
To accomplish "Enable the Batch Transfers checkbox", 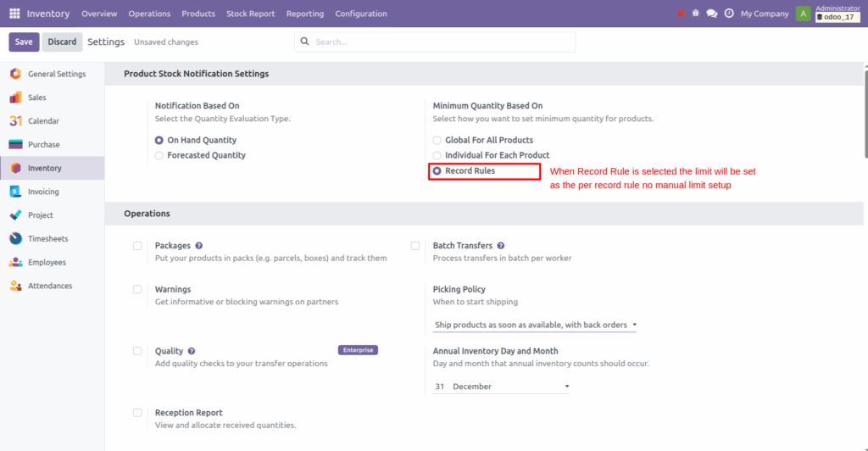I will (415, 246).
